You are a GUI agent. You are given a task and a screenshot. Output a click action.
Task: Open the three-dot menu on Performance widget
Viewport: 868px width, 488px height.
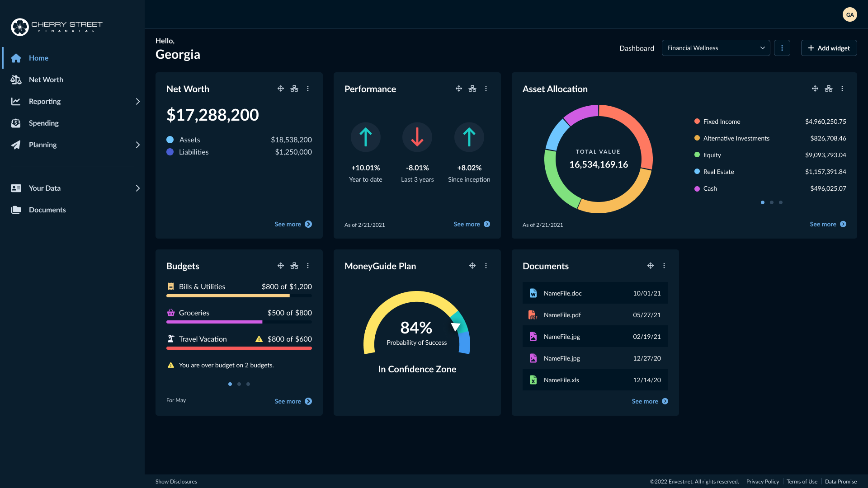pyautogui.click(x=486, y=89)
